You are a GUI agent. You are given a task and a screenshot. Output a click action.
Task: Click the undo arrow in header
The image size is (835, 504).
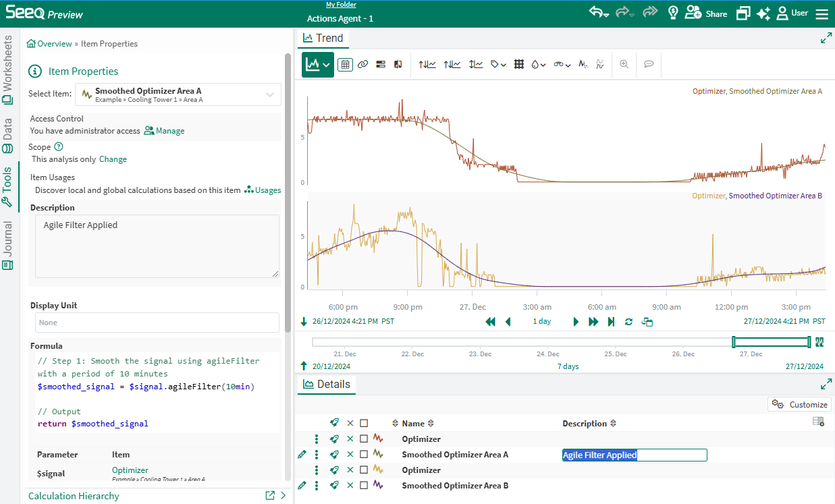point(595,13)
